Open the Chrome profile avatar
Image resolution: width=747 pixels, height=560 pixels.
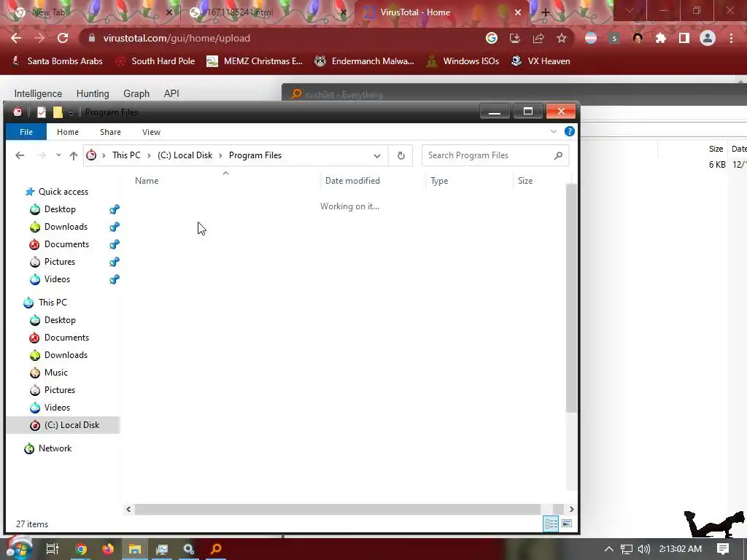point(708,38)
